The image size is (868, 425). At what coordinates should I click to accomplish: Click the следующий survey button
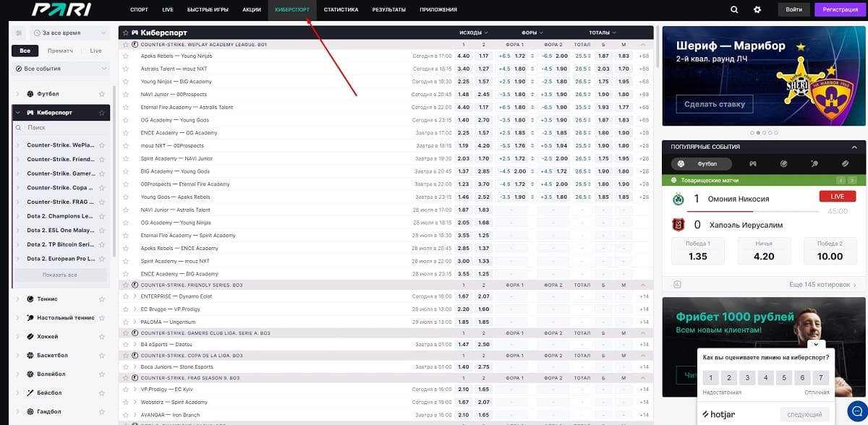click(804, 415)
